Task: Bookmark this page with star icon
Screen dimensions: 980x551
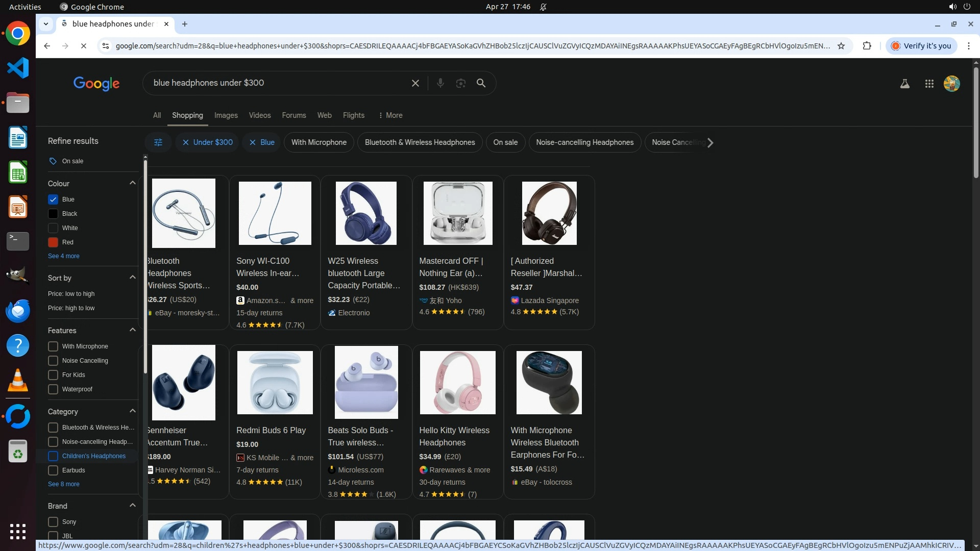Action: [841, 46]
